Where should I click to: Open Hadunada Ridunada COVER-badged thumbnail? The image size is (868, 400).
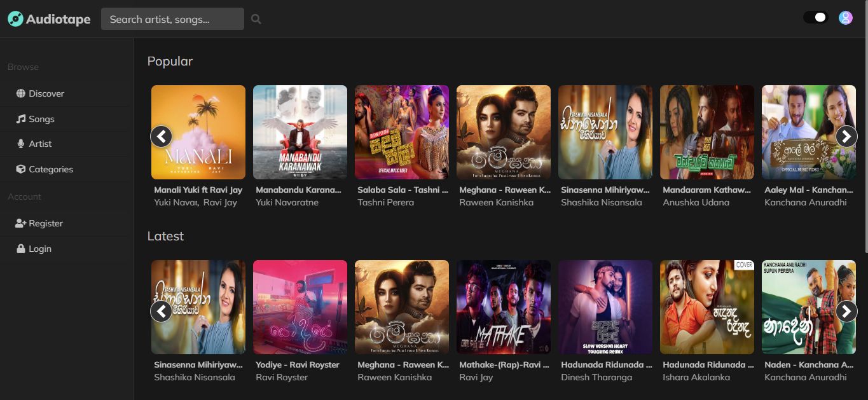[707, 307]
